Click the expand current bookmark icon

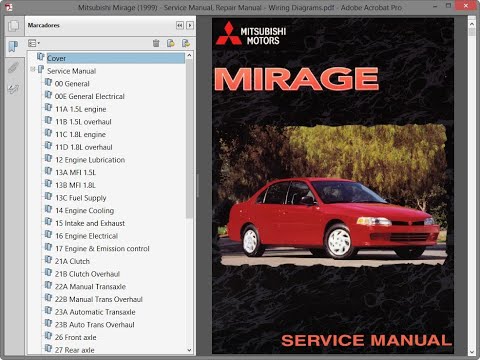[186, 43]
